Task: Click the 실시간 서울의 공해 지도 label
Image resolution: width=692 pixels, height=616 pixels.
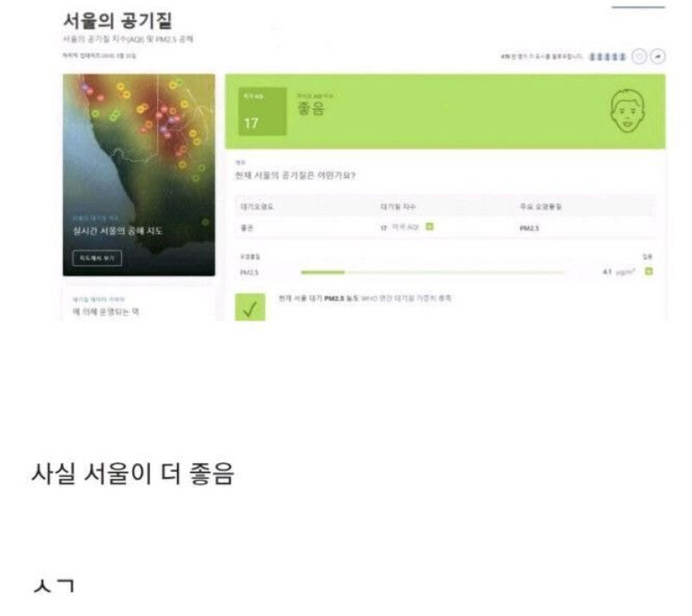Action: tap(117, 231)
